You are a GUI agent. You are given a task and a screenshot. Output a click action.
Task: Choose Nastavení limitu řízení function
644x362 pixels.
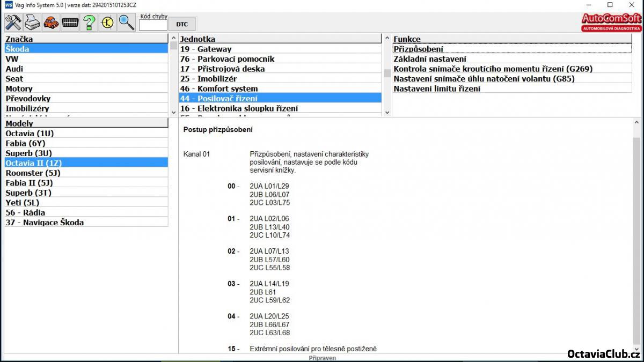coord(437,88)
